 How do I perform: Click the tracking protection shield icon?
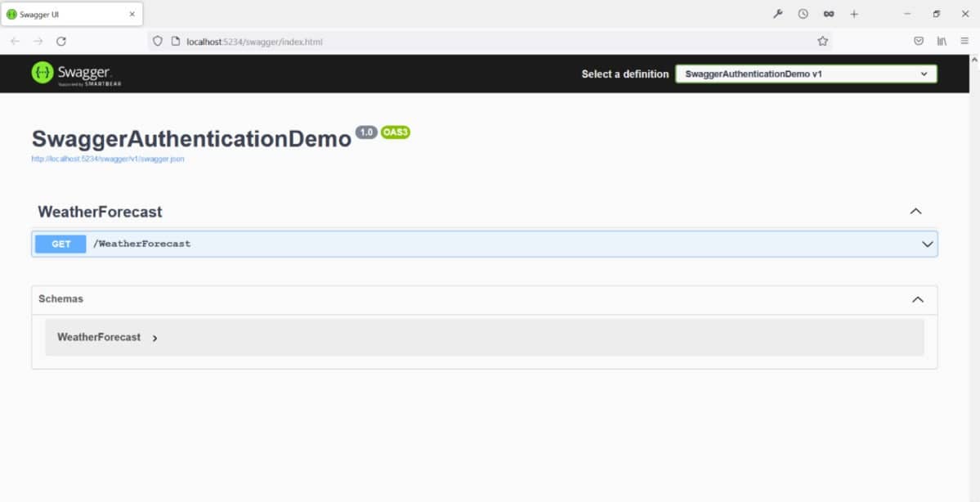[x=158, y=41]
